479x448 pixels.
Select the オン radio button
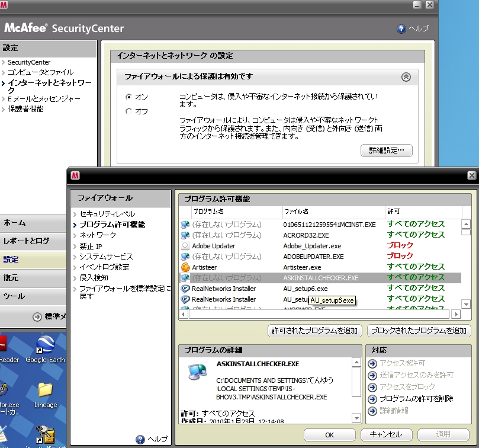[128, 97]
